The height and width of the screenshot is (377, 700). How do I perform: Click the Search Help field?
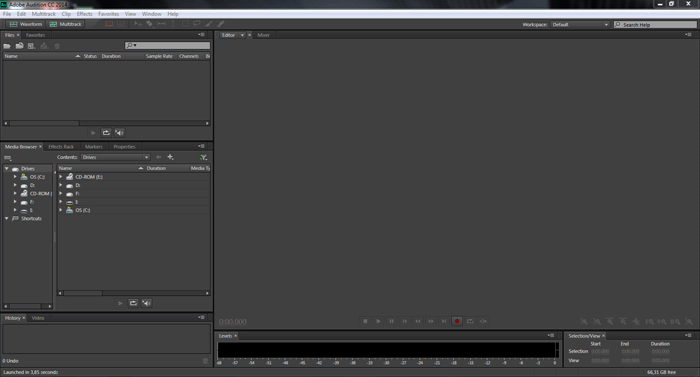655,25
